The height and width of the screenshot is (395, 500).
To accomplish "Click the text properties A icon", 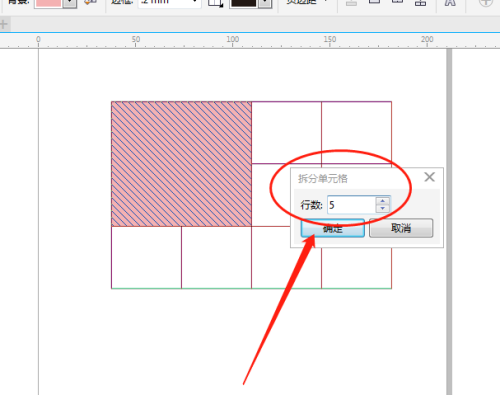I will point(450,3).
